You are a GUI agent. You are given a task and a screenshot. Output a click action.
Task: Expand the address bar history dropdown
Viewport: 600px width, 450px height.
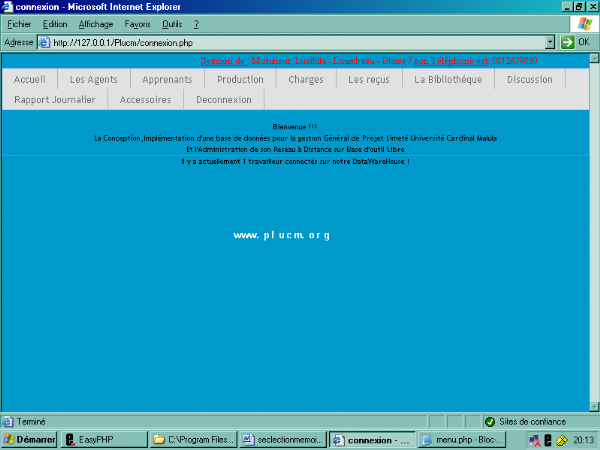point(550,42)
